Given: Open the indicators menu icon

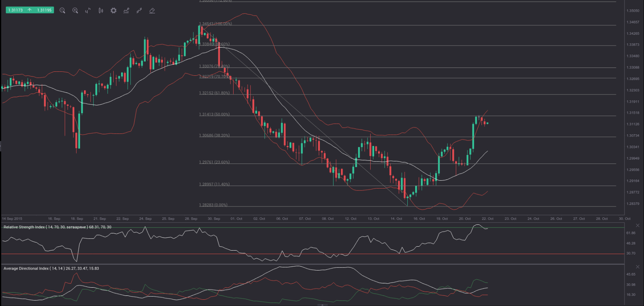Looking at the screenshot, I should click(126, 11).
